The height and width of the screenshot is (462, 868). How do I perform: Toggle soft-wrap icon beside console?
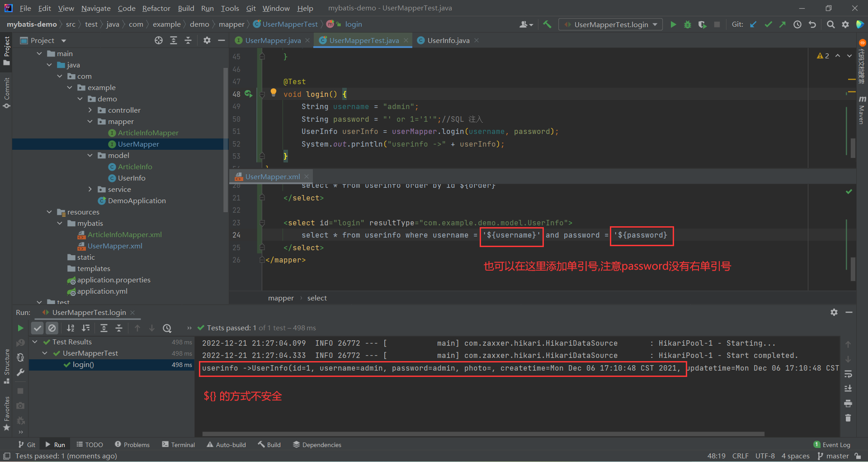(848, 374)
